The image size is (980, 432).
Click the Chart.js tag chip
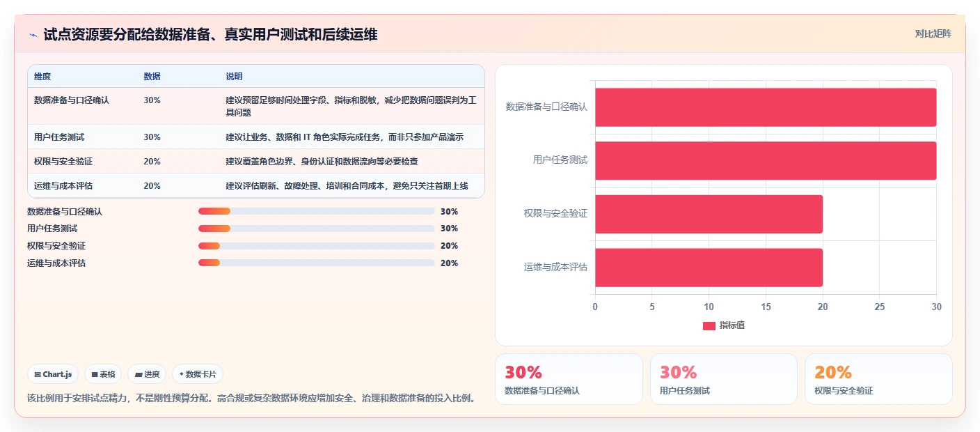pos(54,374)
